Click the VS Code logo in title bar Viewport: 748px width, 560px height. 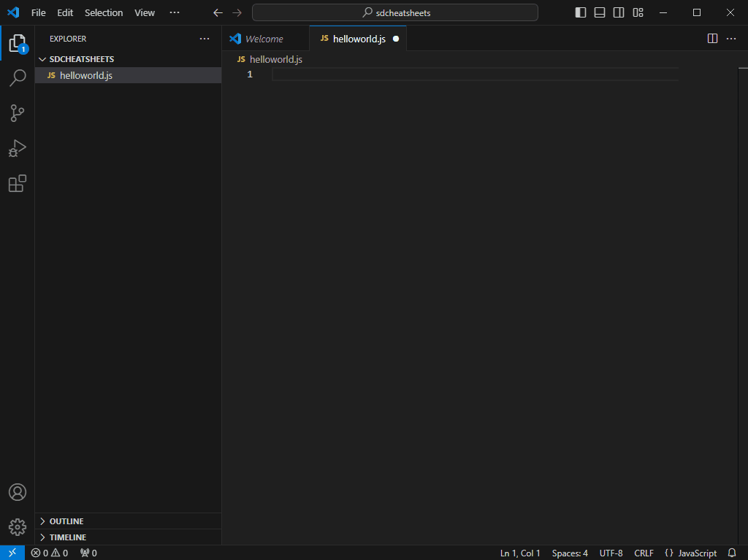(13, 12)
